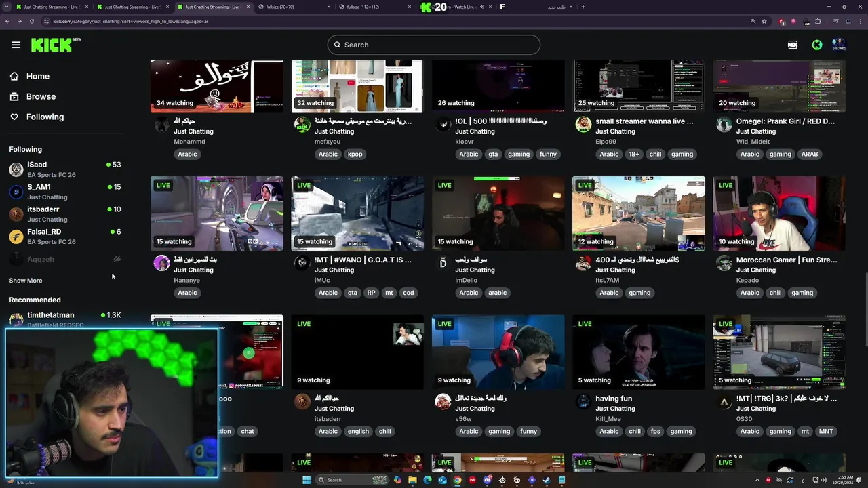Expand Show More followed channels

point(26,281)
